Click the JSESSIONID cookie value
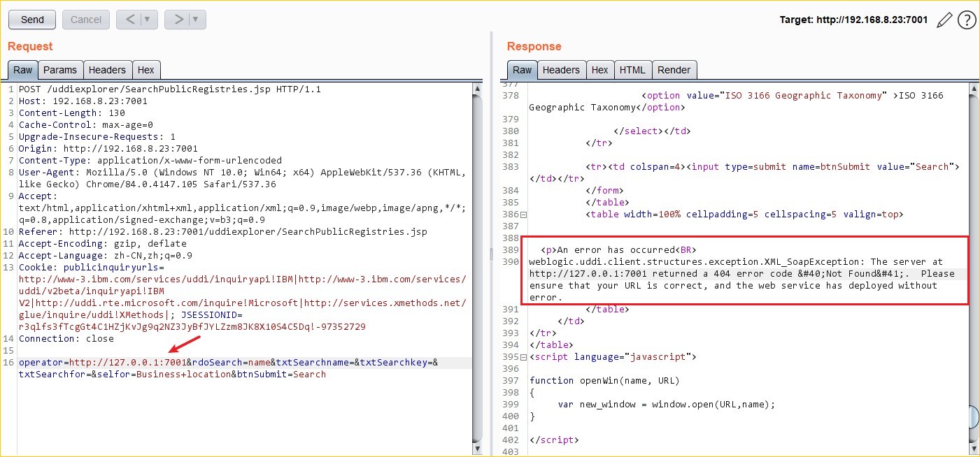This screenshot has width=980, height=457. (192, 327)
